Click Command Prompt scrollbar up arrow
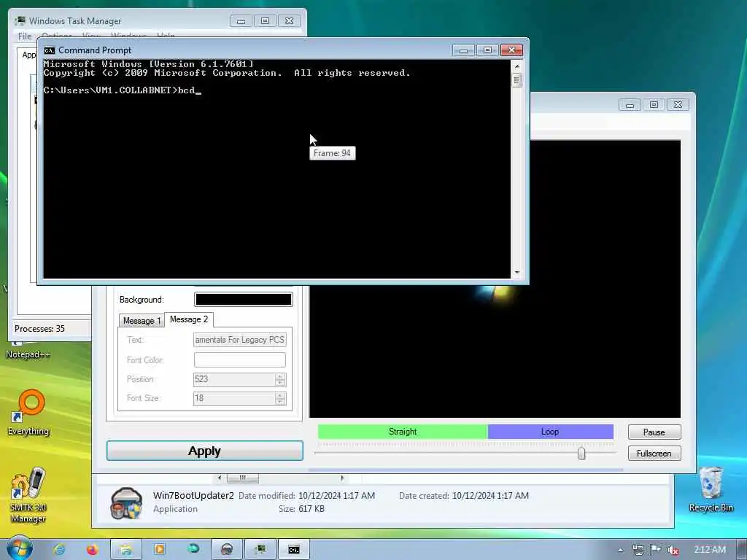747x560 pixels. (x=517, y=66)
